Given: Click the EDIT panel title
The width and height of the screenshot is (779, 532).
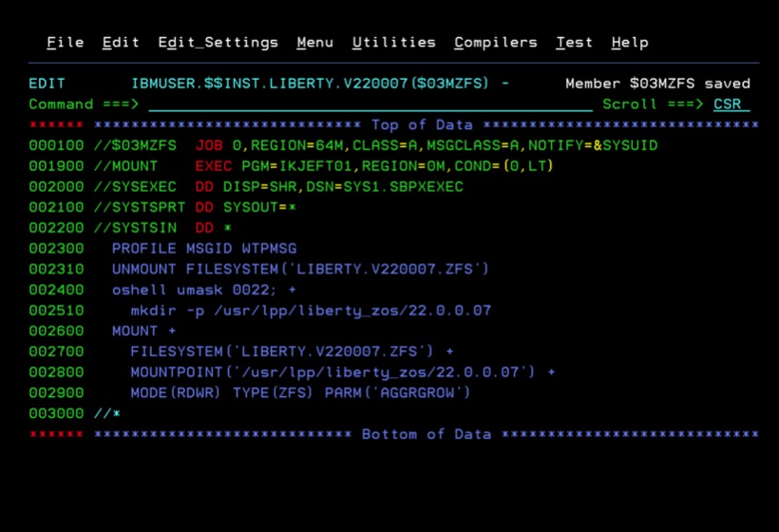Looking at the screenshot, I should pyautogui.click(x=47, y=84).
